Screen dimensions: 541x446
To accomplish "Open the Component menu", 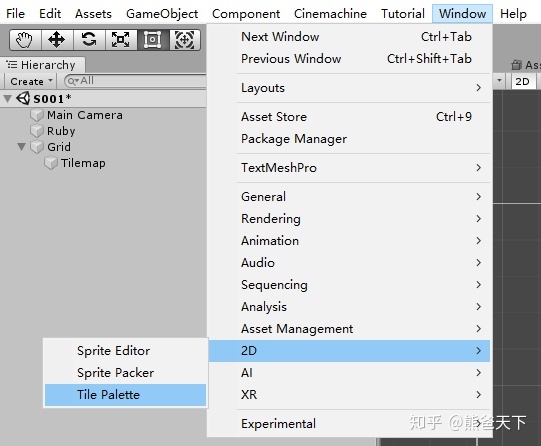I will [x=246, y=14].
